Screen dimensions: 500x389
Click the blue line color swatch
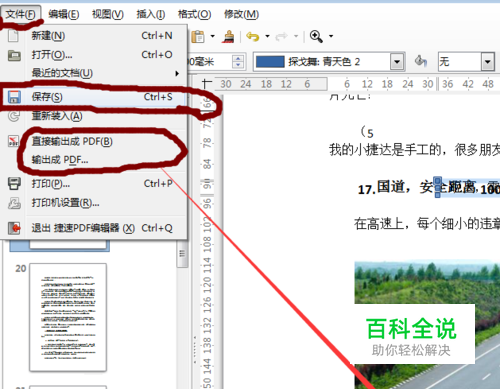(270, 62)
